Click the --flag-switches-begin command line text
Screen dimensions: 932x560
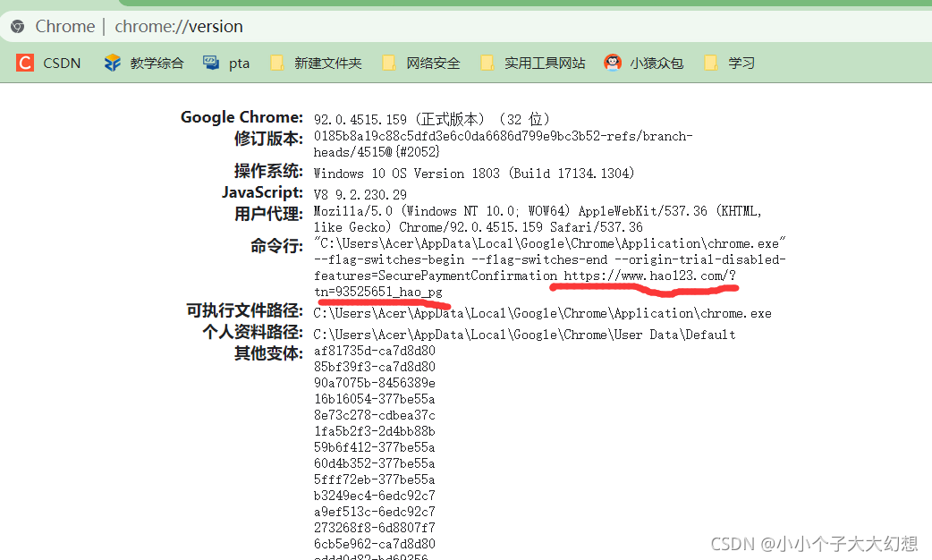pyautogui.click(x=389, y=259)
